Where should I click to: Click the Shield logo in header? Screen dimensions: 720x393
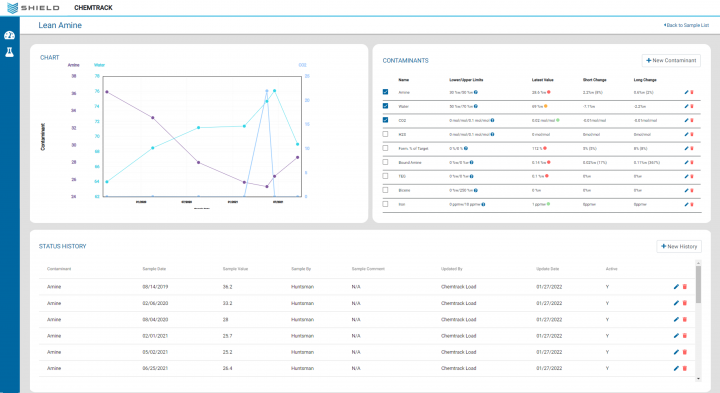(34, 8)
